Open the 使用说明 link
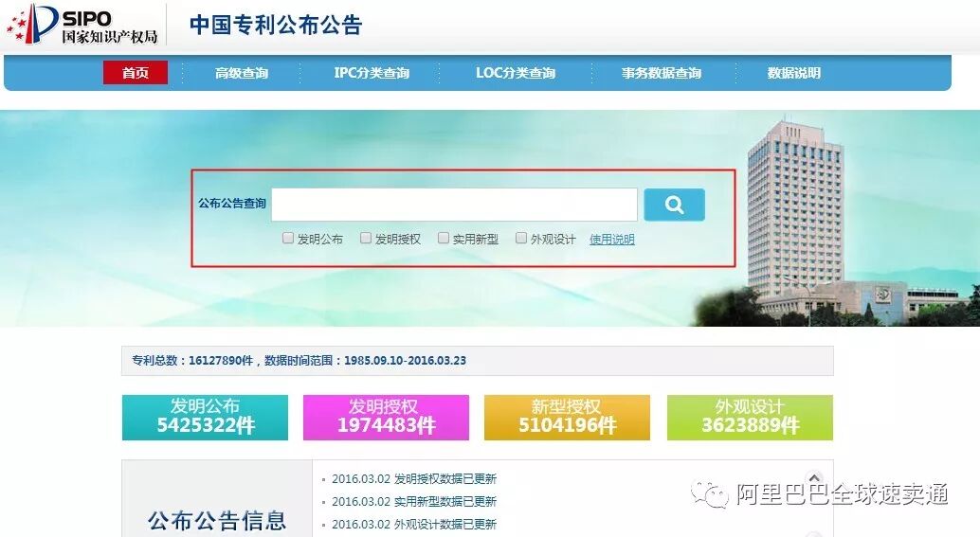 point(612,240)
